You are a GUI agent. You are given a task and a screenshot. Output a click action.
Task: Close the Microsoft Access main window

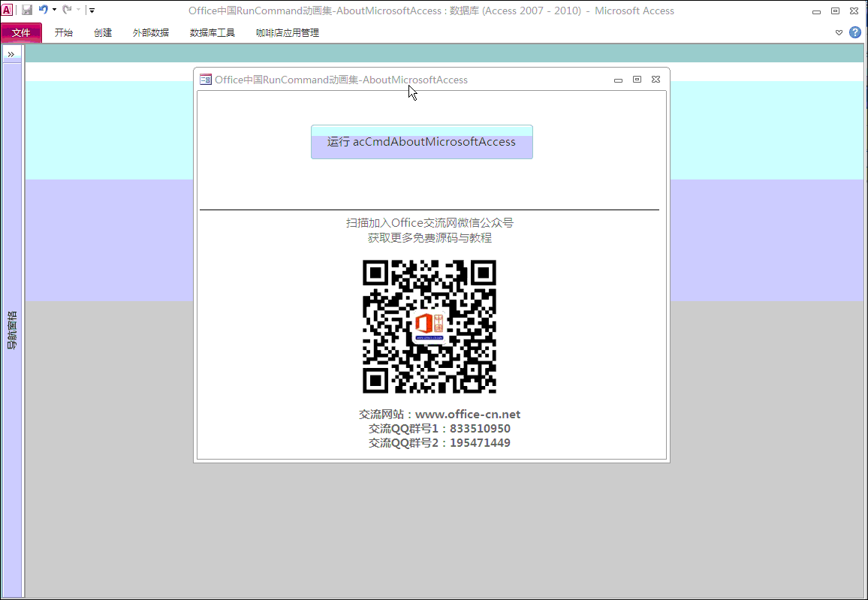(854, 11)
